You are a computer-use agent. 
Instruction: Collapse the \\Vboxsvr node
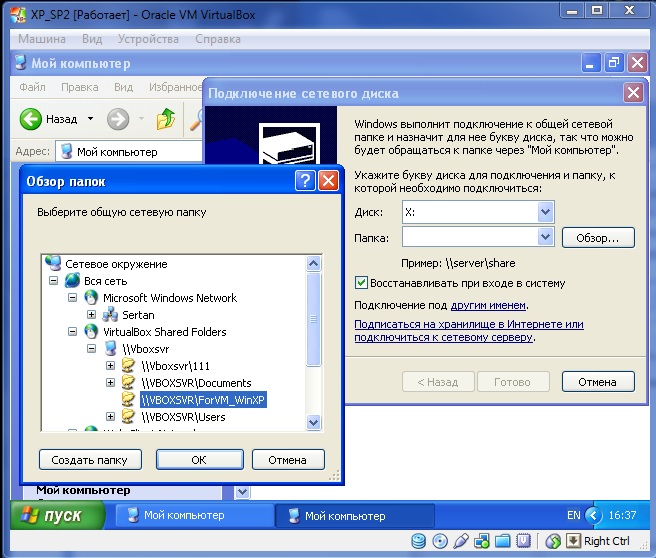[x=91, y=348]
